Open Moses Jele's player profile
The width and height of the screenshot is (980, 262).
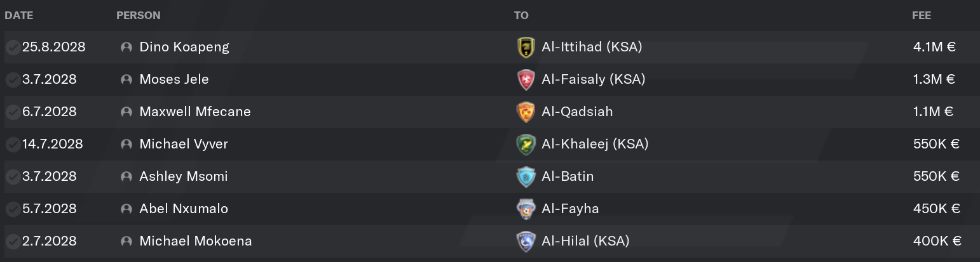click(x=174, y=79)
